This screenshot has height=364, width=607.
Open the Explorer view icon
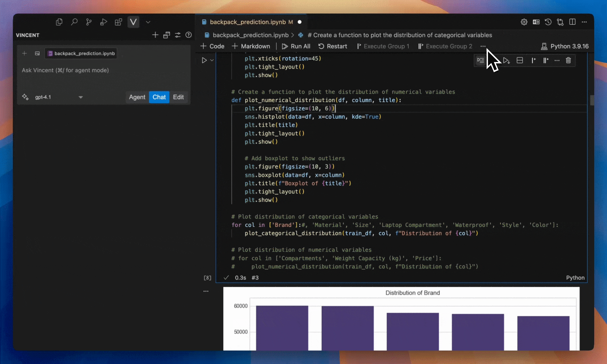(59, 22)
